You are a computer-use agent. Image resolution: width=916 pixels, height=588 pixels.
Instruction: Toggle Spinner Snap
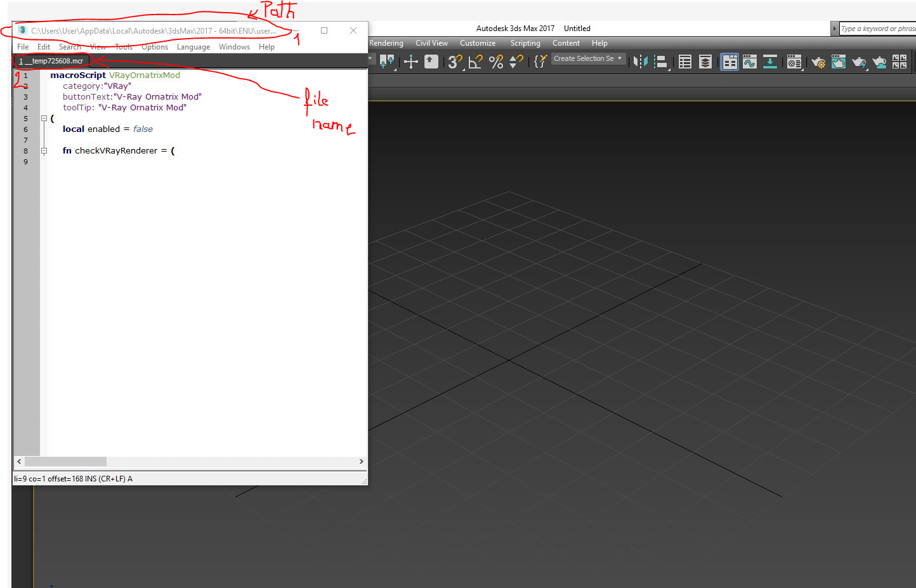(516, 62)
